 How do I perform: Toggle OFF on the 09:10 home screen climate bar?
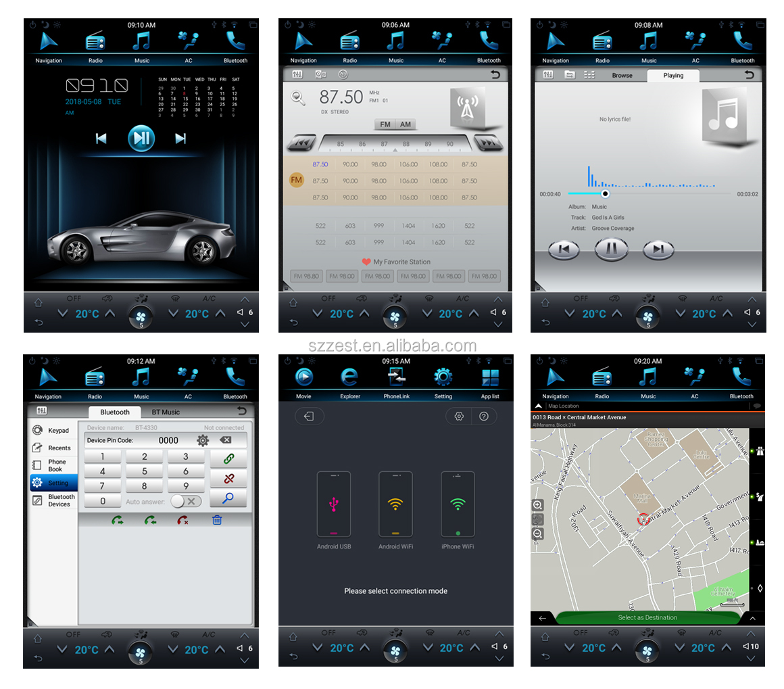coord(74,299)
